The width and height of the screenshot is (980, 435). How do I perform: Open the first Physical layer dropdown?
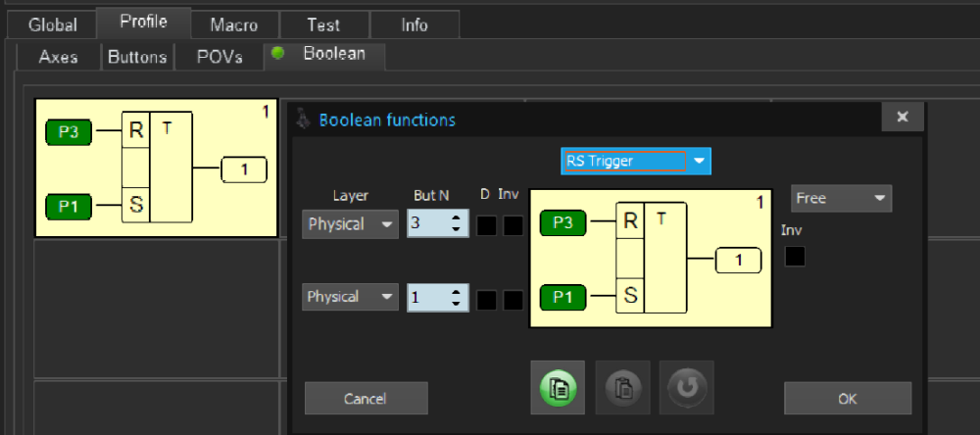349,224
